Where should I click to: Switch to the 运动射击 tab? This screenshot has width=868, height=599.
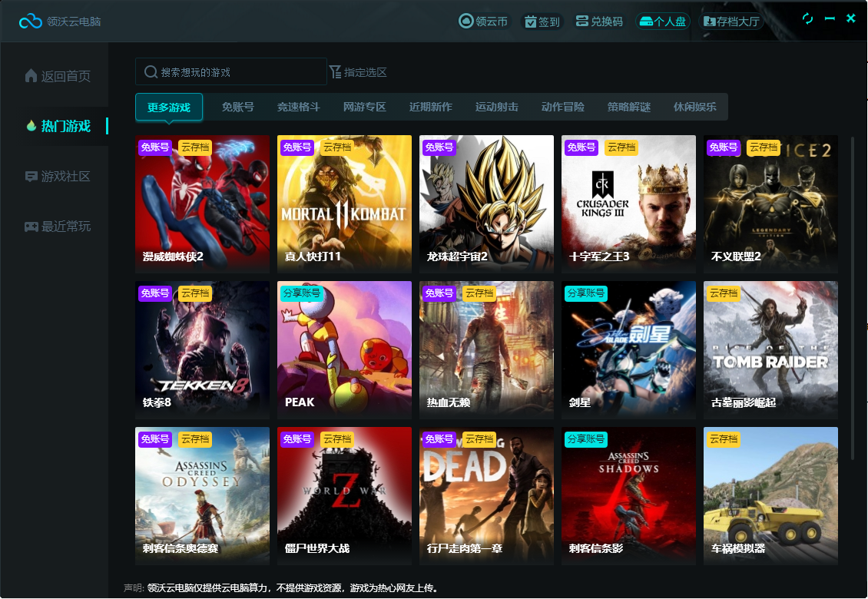click(x=497, y=107)
